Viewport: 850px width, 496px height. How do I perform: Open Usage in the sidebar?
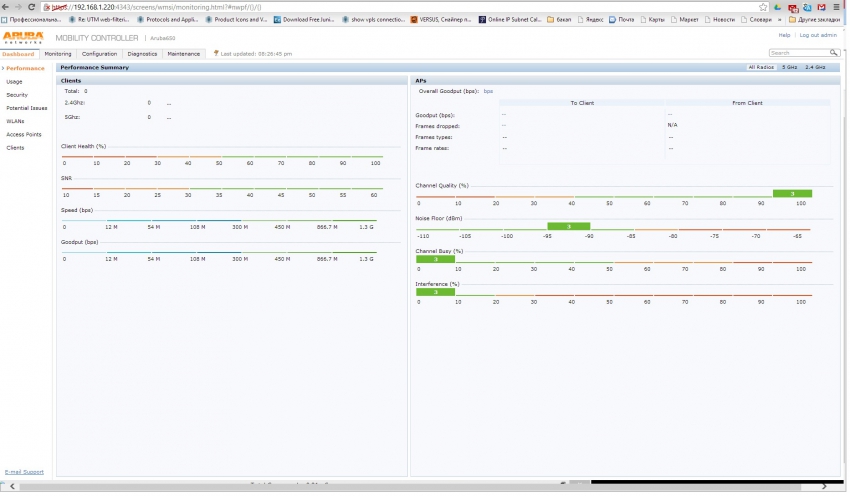coord(15,82)
